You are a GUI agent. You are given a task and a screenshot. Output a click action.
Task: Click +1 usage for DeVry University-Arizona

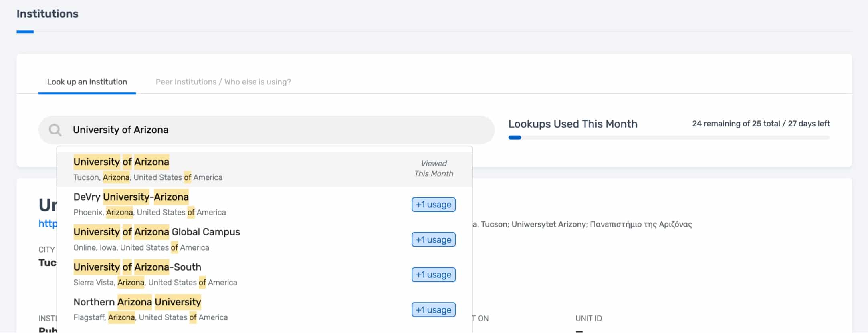pyautogui.click(x=433, y=205)
